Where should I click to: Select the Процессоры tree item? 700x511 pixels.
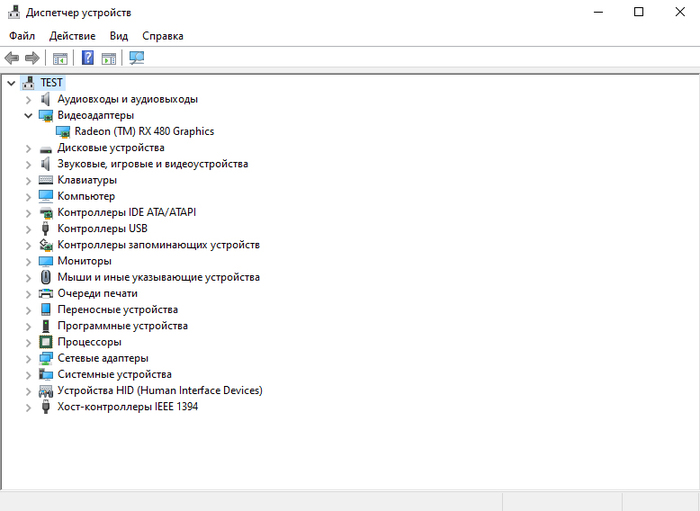point(89,342)
